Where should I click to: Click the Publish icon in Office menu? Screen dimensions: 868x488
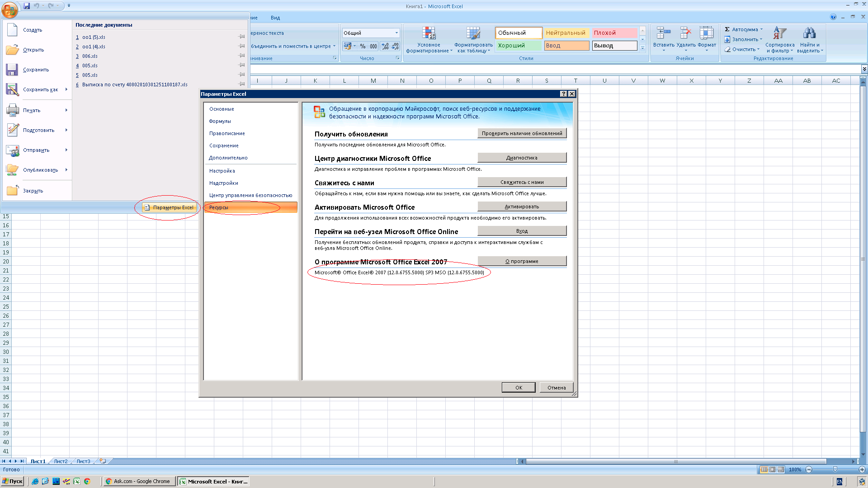click(x=12, y=170)
